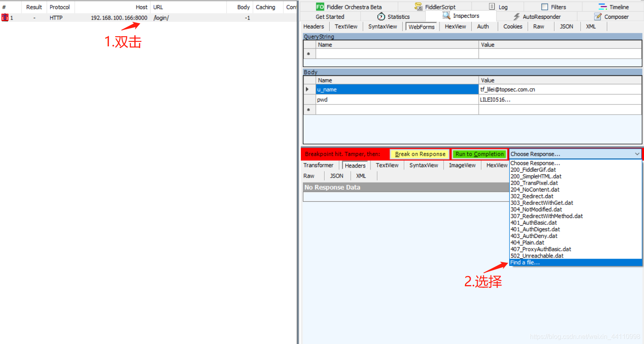Screen dimensions: 644x344
Task: Click the Run to Completion button
Action: pos(480,154)
